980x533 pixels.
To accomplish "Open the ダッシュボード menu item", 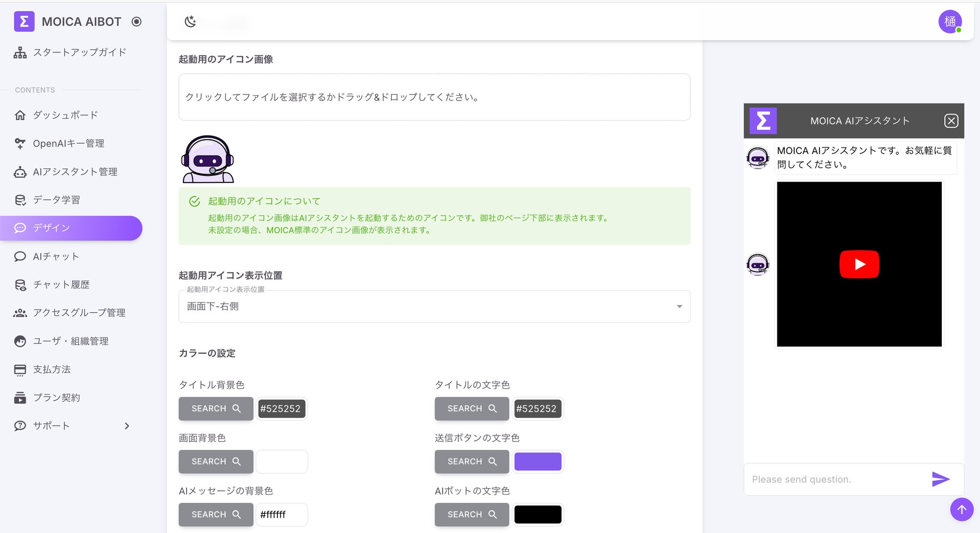I will point(65,115).
